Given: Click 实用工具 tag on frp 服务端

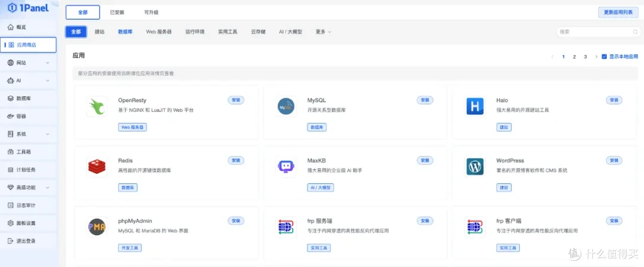Looking at the screenshot, I should click(318, 248).
